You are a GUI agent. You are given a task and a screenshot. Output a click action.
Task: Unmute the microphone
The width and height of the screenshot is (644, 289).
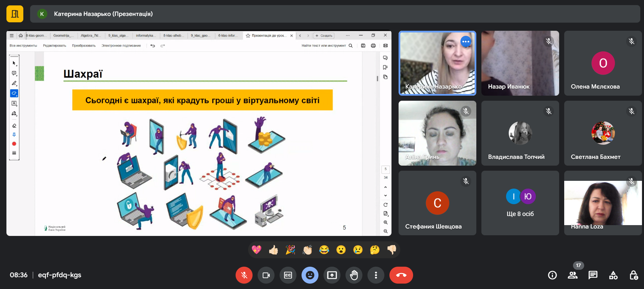tap(244, 275)
